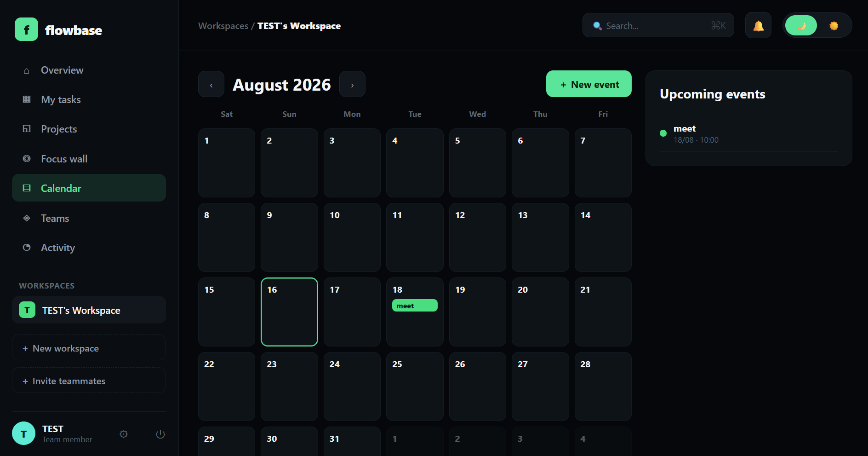Select TEST's Workspace in workspaces list

89,310
